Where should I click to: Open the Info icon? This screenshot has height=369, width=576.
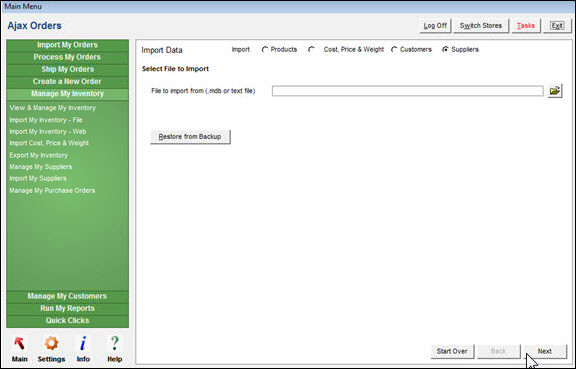pos(83,344)
